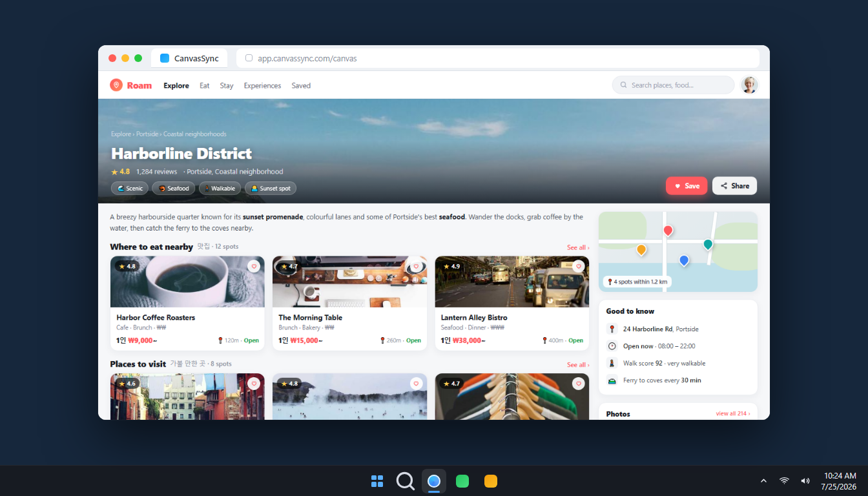See all Places to visit
This screenshot has width=868, height=496.
point(578,365)
